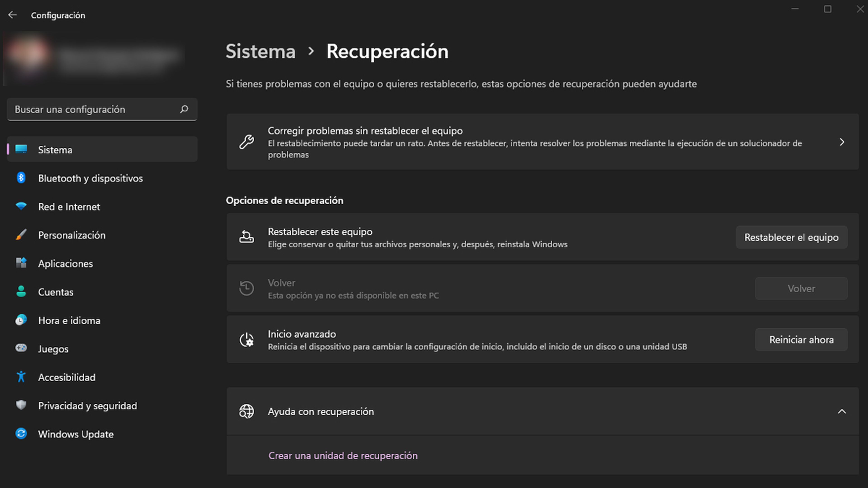Focus the Buscar una configuración field
The width and height of the screenshot is (868, 488).
102,109
